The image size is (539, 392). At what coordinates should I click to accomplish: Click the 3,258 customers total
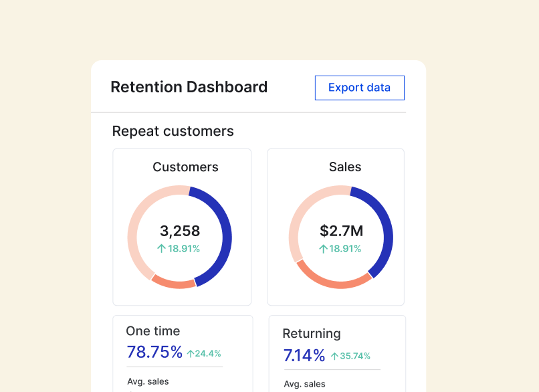[x=180, y=231]
